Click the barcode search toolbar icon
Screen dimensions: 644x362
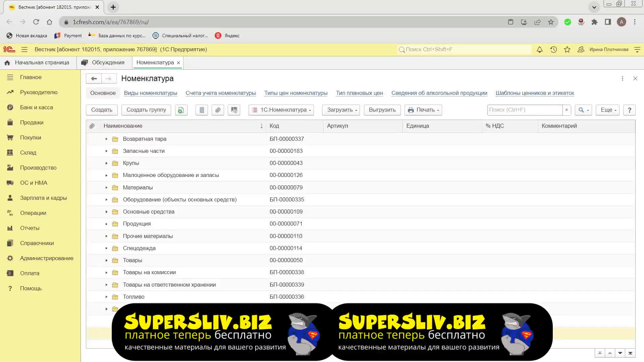[234, 110]
